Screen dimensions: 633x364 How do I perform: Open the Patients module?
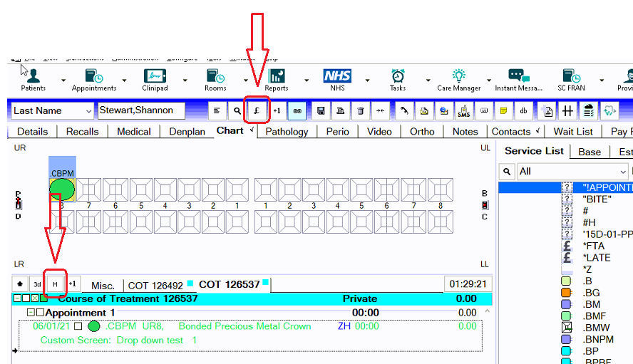pos(33,78)
